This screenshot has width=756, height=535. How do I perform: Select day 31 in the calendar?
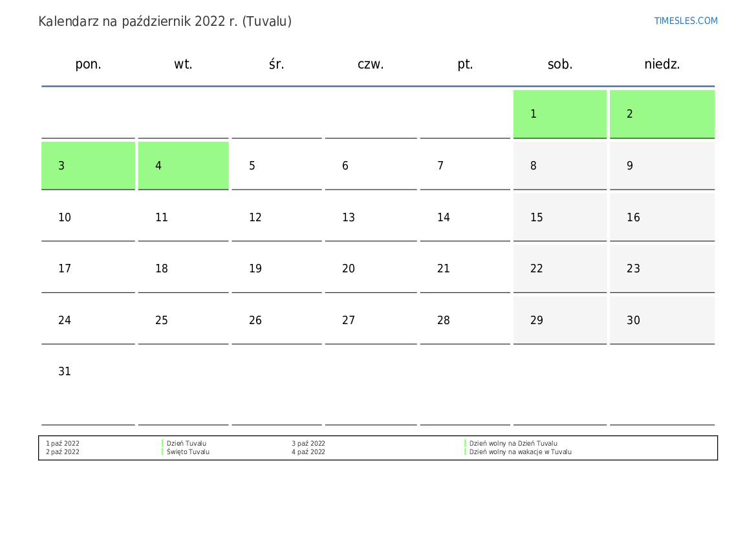88,386
